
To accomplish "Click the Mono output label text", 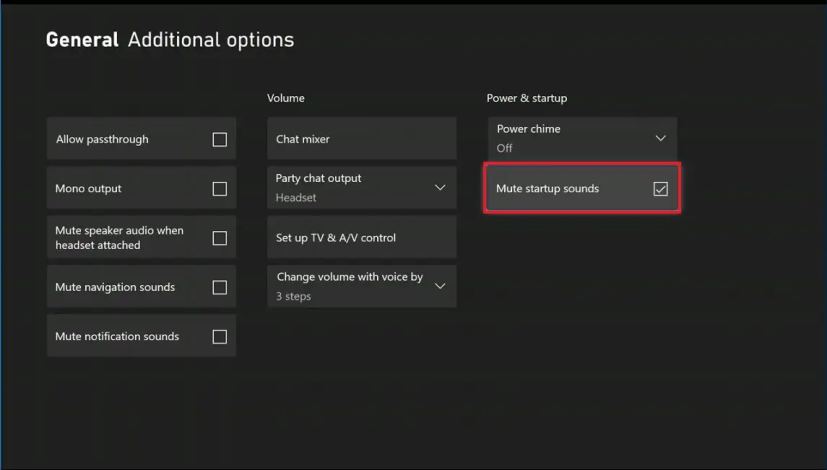I will [x=88, y=189].
